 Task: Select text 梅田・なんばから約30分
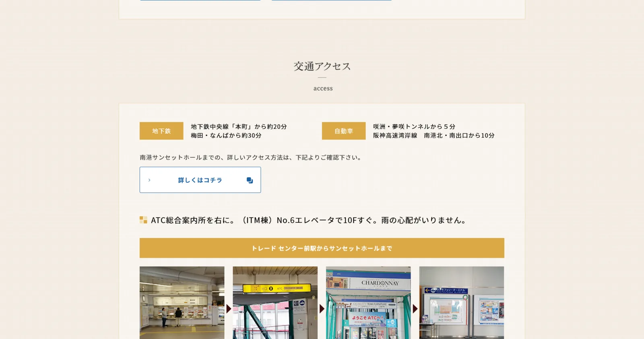click(x=226, y=136)
